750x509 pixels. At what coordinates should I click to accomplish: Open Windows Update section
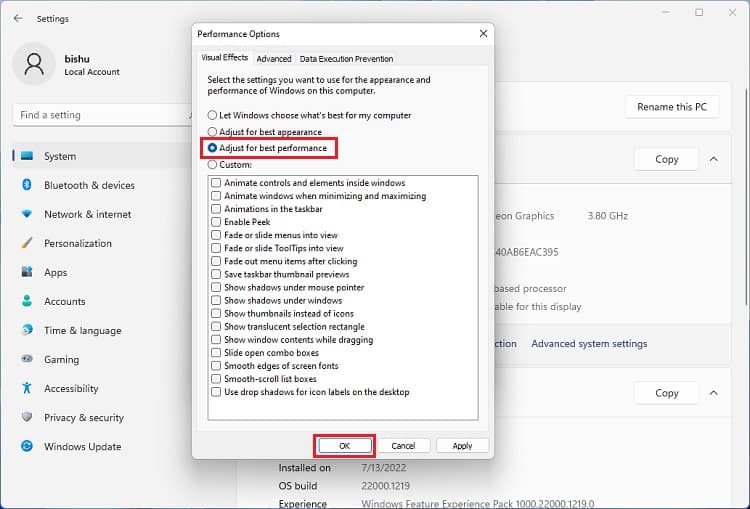[x=83, y=446]
